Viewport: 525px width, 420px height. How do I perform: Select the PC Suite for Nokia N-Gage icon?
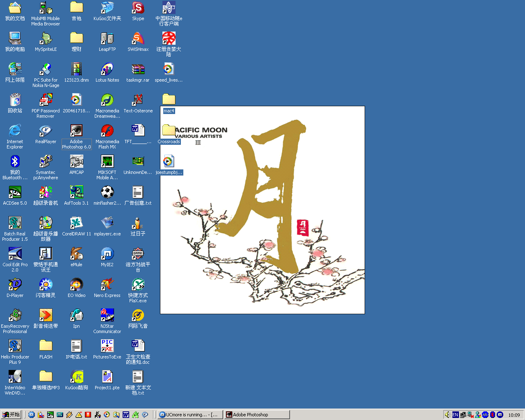click(x=46, y=75)
